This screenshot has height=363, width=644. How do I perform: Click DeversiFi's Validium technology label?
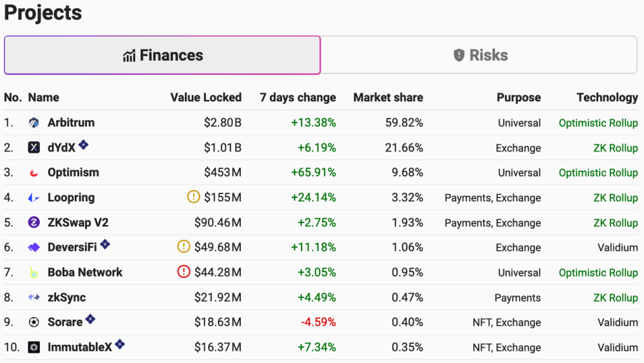(618, 248)
